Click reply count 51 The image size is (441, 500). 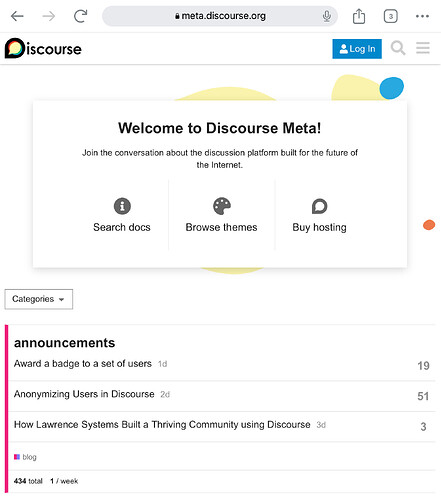pyautogui.click(x=423, y=396)
